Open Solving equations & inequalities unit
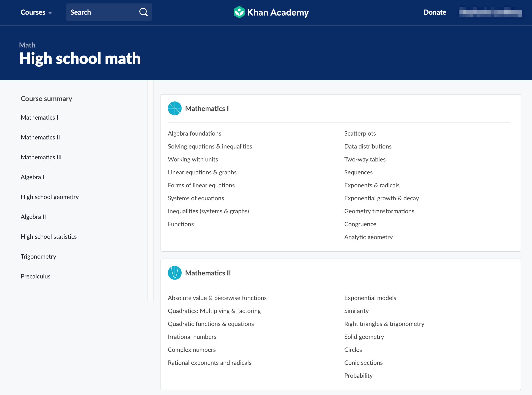 coord(210,146)
